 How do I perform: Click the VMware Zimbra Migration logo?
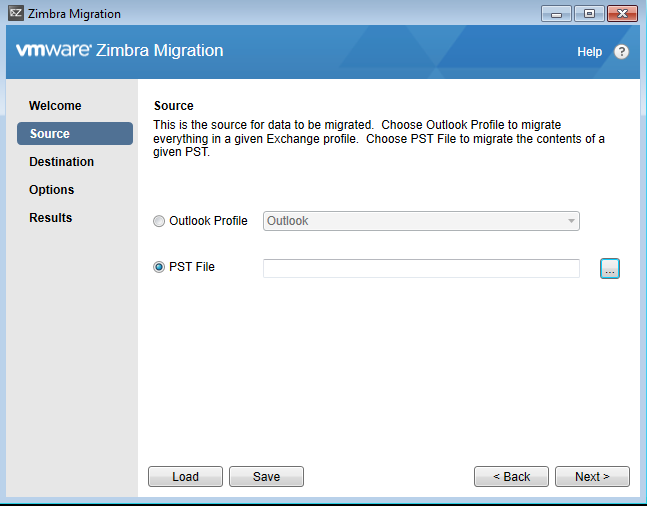click(120, 50)
